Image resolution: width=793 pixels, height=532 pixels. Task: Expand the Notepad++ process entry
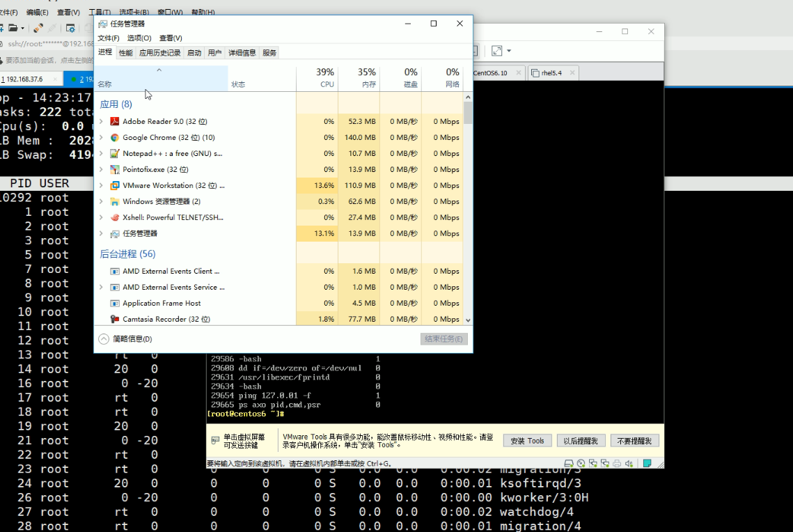pyautogui.click(x=101, y=153)
